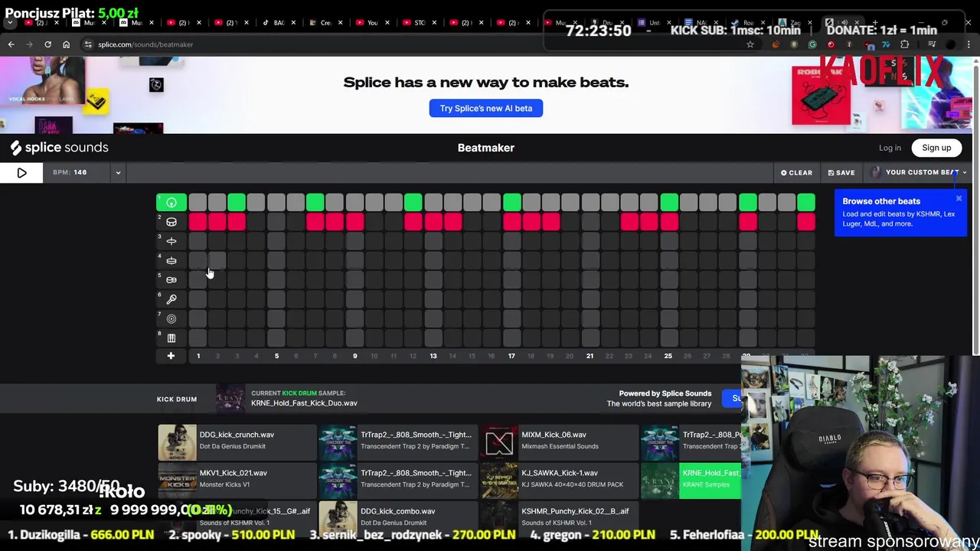Image resolution: width=980 pixels, height=551 pixels.
Task: Click the Sign up button
Action: click(x=936, y=148)
